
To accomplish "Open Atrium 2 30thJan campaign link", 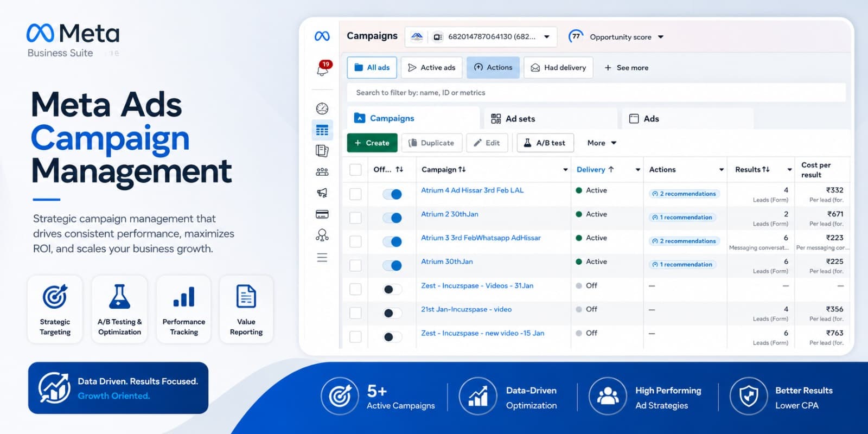I will coord(450,214).
